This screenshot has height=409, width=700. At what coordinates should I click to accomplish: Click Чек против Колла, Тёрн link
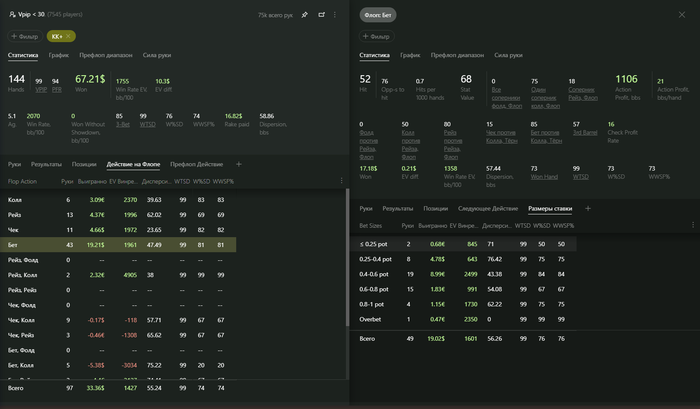(501, 136)
